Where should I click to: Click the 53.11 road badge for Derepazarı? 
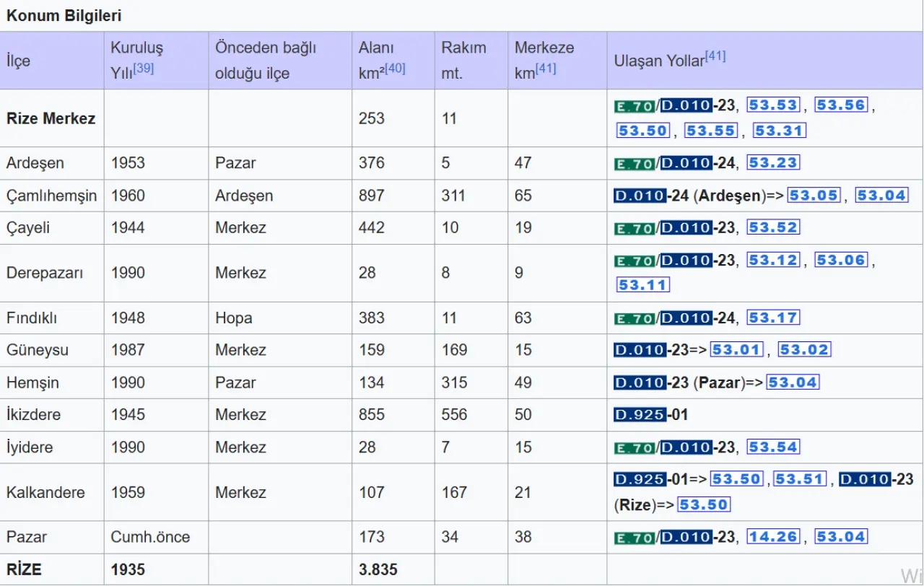click(x=642, y=285)
